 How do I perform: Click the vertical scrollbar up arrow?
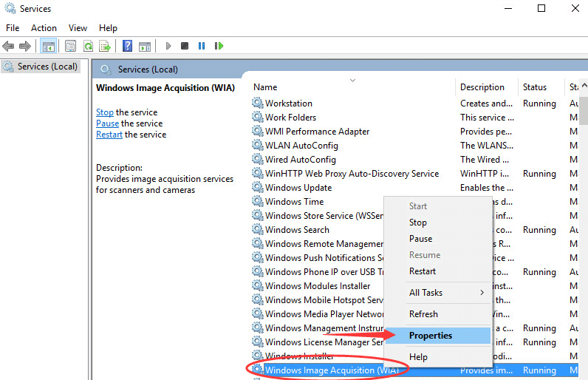coord(584,85)
